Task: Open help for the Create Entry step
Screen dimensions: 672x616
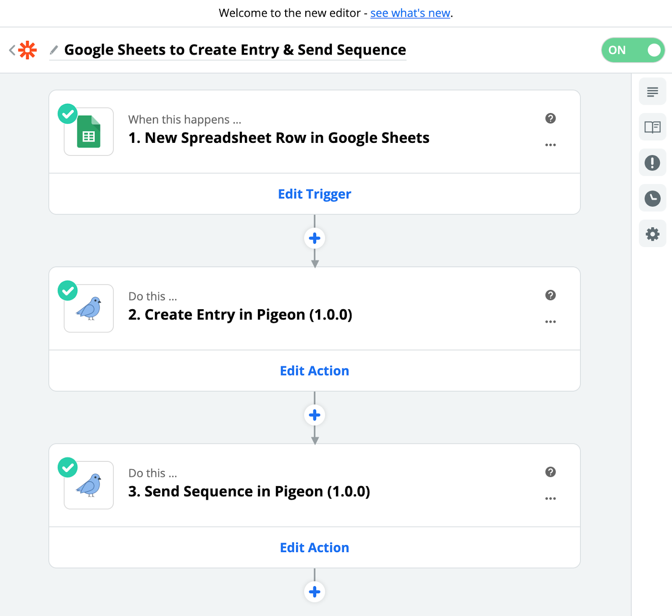Action: pos(550,295)
